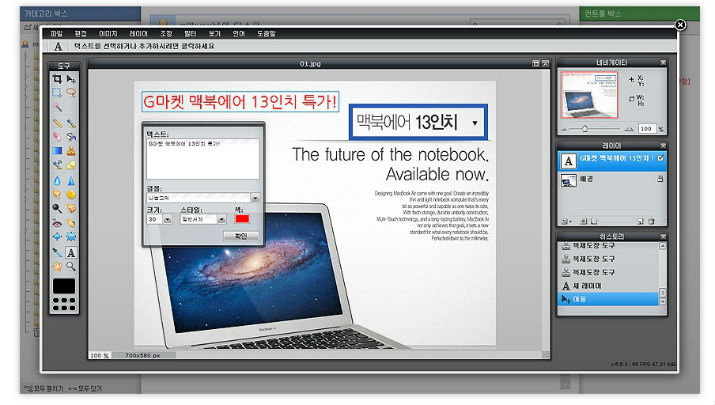
Task: Open the 보기 menu
Action: (214, 34)
